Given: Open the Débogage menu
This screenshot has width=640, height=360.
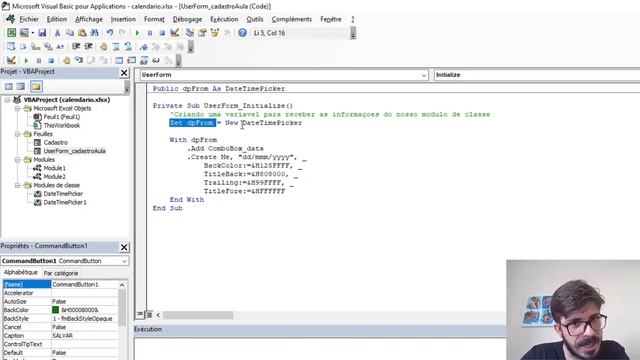Looking at the screenshot, I should [x=187, y=19].
